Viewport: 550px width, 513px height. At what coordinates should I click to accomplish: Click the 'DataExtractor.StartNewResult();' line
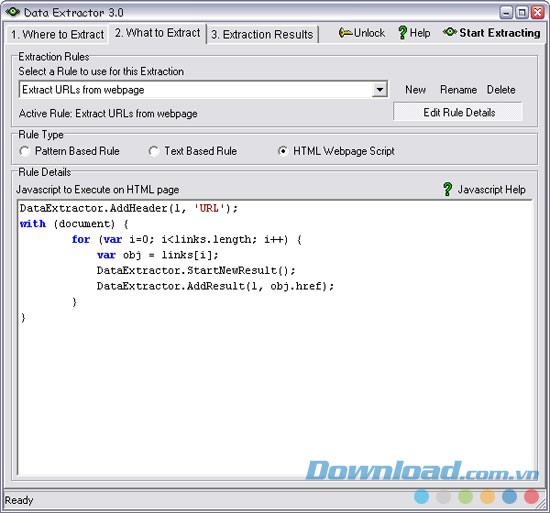click(196, 270)
